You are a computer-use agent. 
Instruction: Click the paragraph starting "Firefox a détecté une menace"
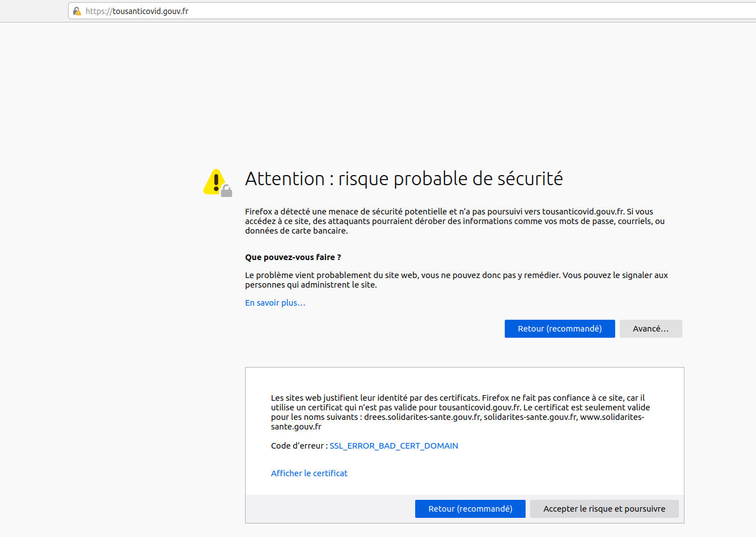coord(455,221)
